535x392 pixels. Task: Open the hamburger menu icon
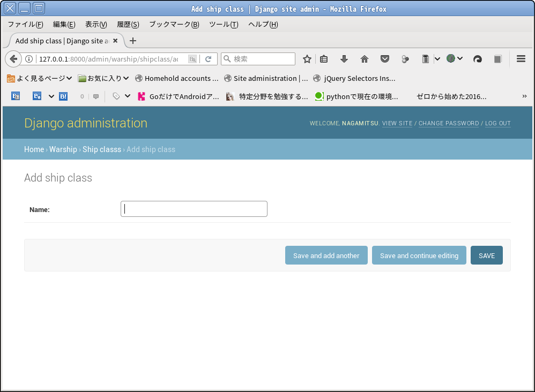(x=521, y=59)
